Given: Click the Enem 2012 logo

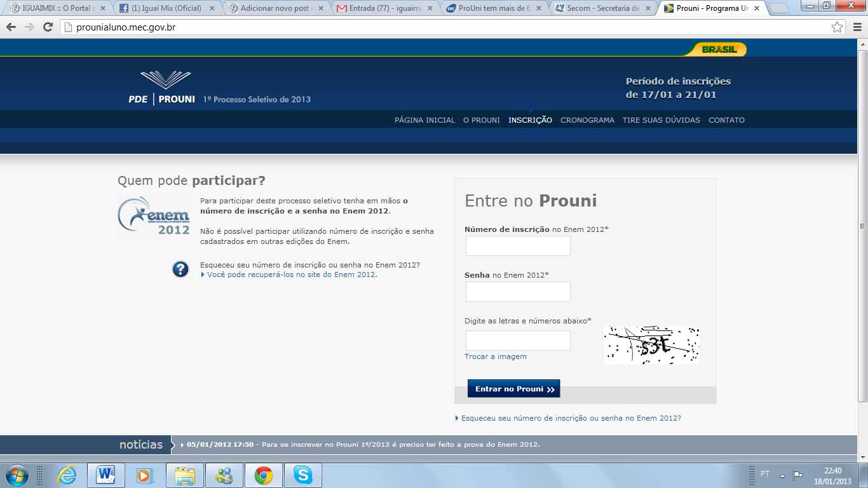Looking at the screenshot, I should click(x=154, y=215).
